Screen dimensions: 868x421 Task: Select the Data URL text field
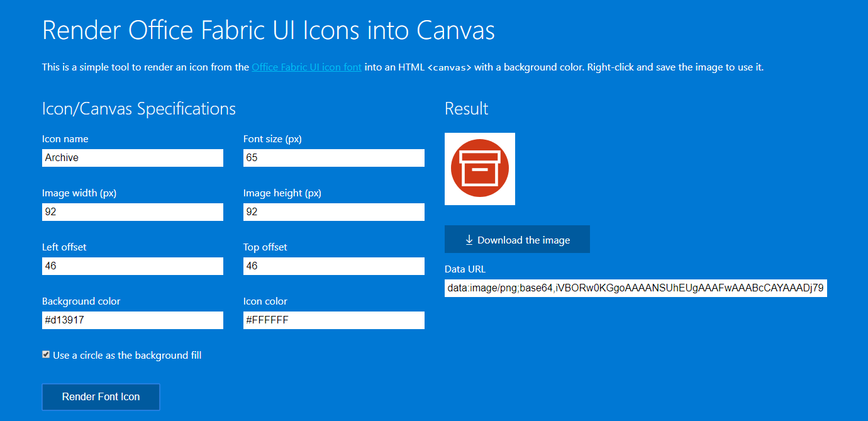(635, 288)
